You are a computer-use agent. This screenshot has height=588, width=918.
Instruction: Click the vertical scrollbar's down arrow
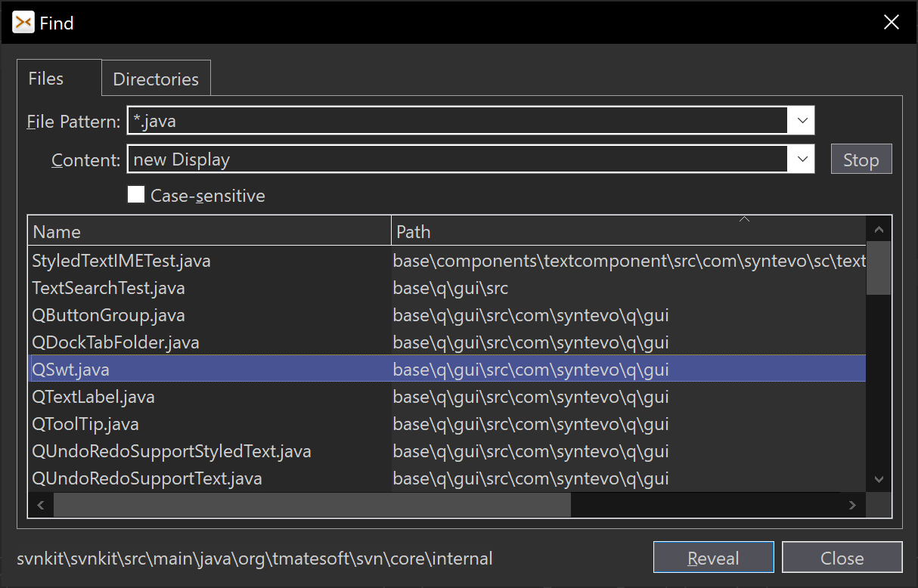[878, 478]
